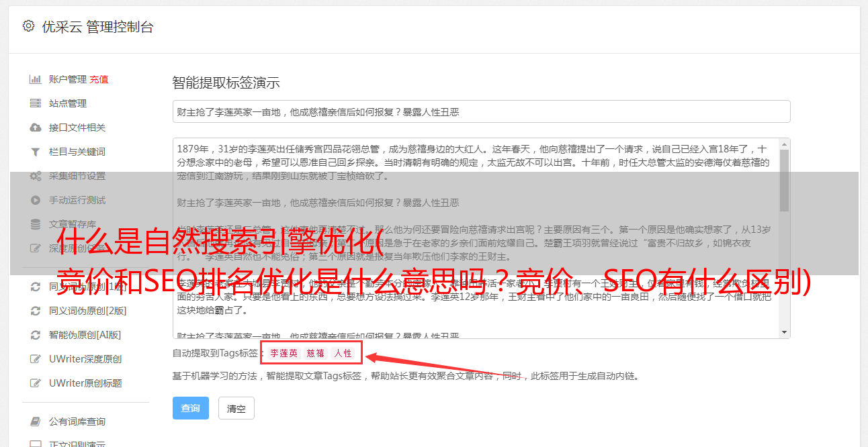Open 公有词库查询 page

(77, 421)
